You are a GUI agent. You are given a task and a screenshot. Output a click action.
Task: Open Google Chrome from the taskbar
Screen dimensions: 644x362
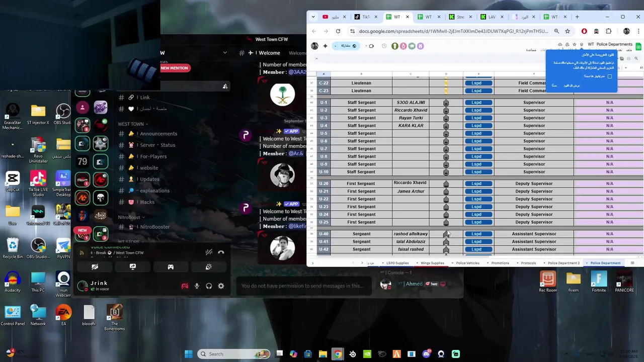point(338,354)
